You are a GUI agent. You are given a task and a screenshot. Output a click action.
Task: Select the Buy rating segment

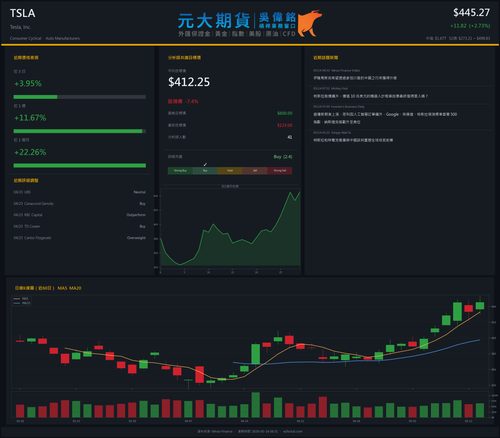tap(205, 171)
